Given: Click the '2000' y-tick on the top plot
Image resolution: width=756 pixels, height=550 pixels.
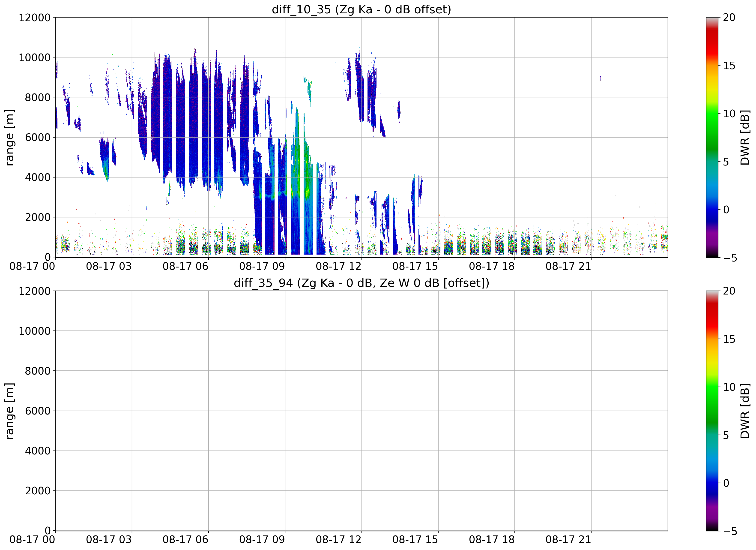Looking at the screenshot, I should click(x=38, y=217).
